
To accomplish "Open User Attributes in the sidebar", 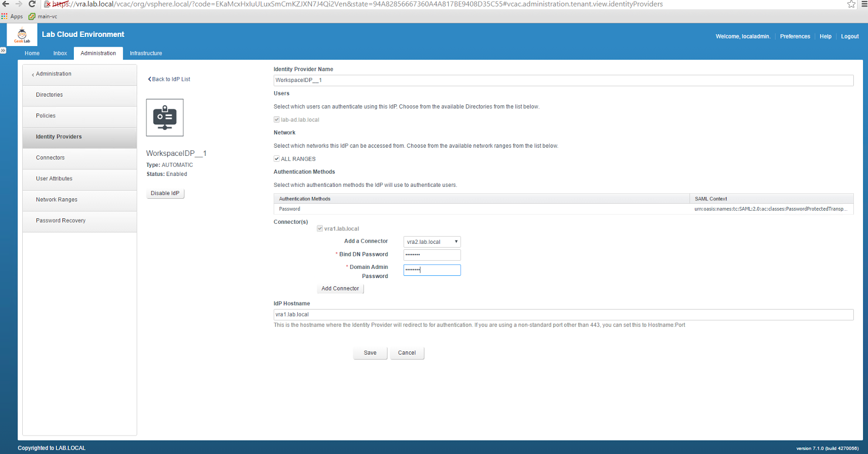I will click(80, 179).
